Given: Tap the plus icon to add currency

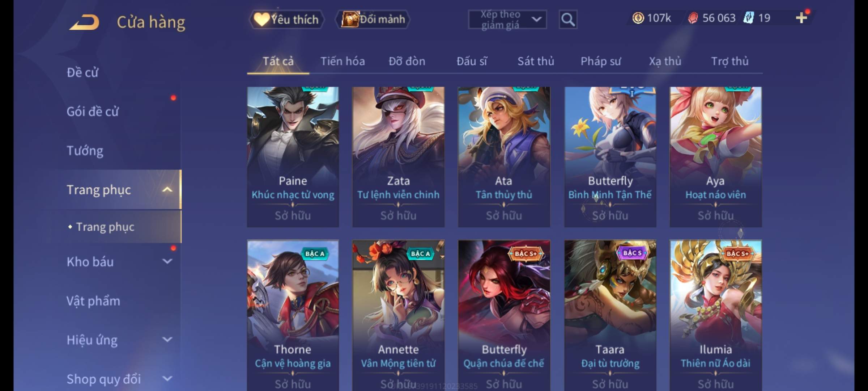Looking at the screenshot, I should point(801,18).
